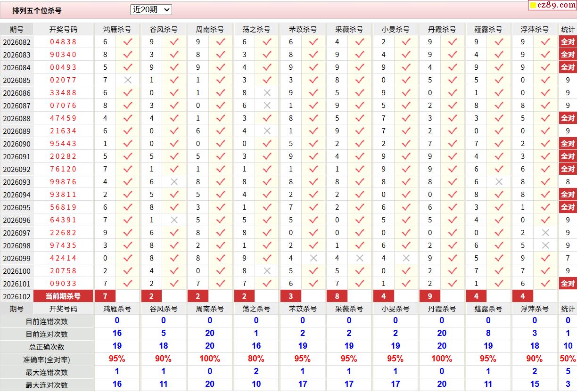Click red checkmark for 丹霞杀号 in period 2026082
This screenshot has width=577, height=392.
coord(453,42)
